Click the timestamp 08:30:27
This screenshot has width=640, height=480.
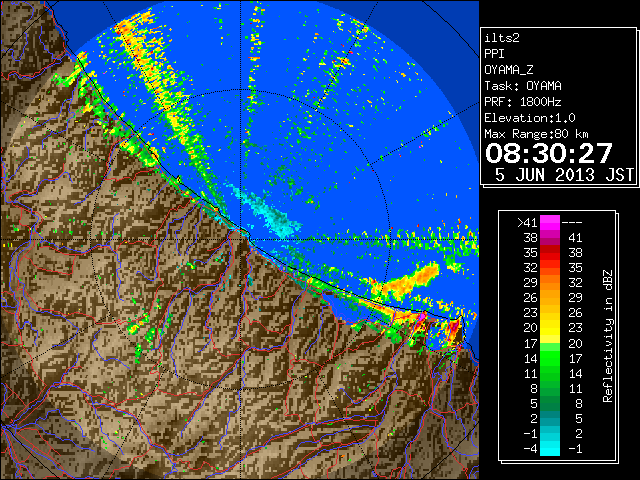549,153
